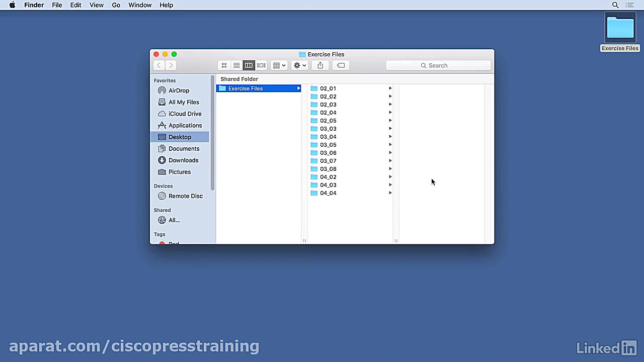Switch to icon view in toolbar
The height and width of the screenshot is (362, 644).
[x=224, y=65]
